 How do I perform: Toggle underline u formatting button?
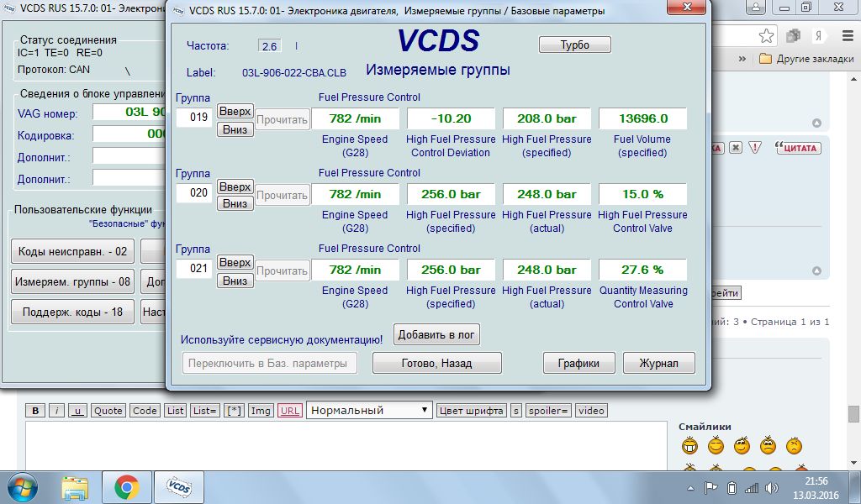click(x=77, y=411)
